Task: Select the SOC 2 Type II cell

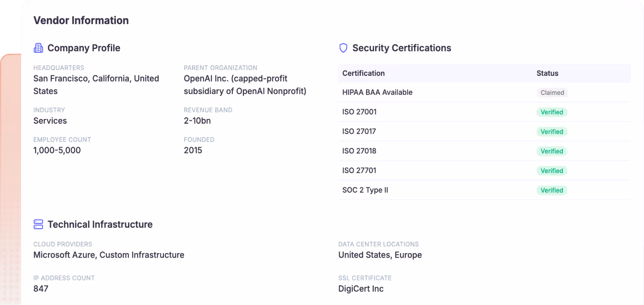Action: (365, 190)
